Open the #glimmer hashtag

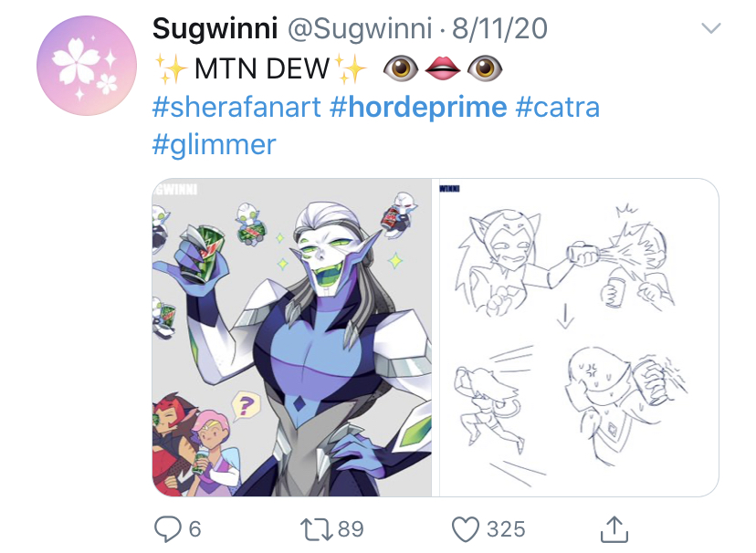(214, 145)
